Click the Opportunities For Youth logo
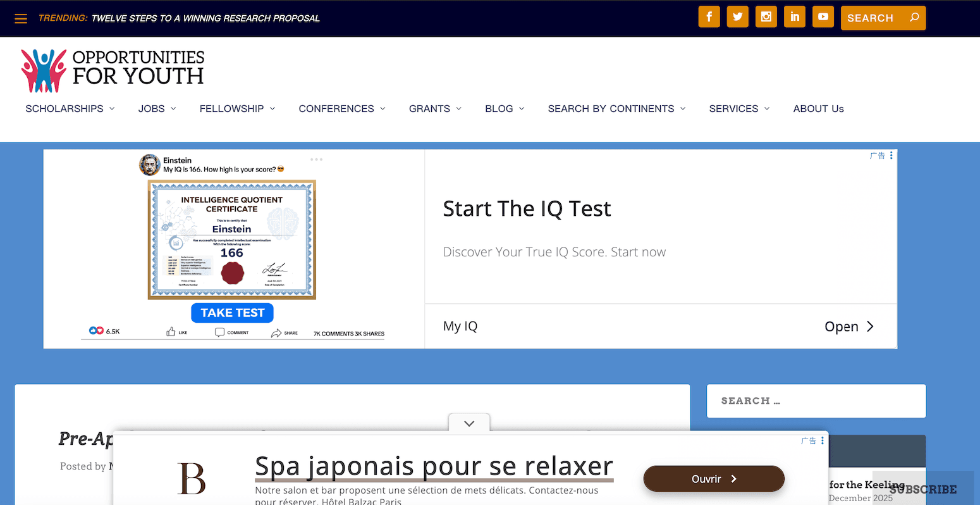This screenshot has height=505, width=980. (113, 68)
